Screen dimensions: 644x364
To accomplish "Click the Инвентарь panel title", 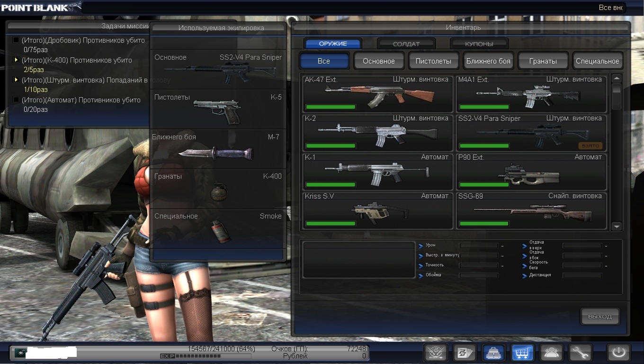I will click(x=463, y=27).
